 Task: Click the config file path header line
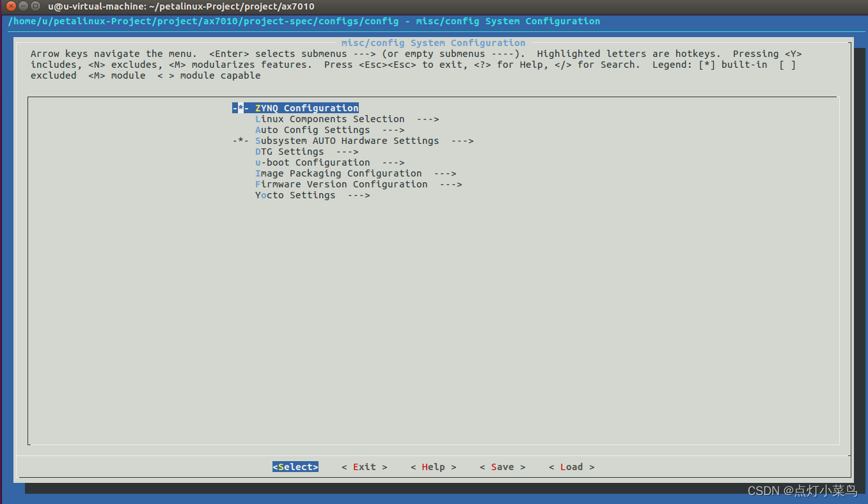[304, 21]
